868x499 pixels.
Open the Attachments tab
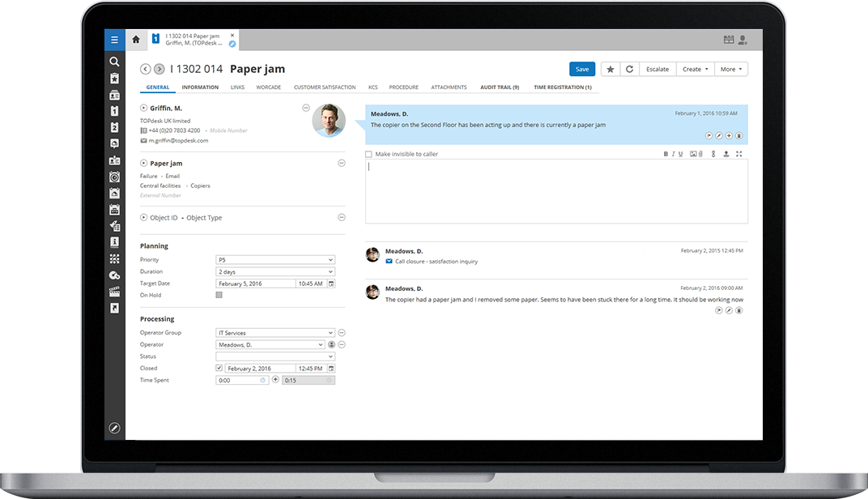pos(449,87)
